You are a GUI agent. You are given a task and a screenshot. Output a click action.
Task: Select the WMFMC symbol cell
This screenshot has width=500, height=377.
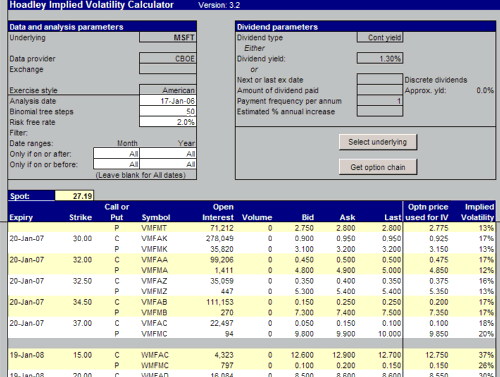155,365
